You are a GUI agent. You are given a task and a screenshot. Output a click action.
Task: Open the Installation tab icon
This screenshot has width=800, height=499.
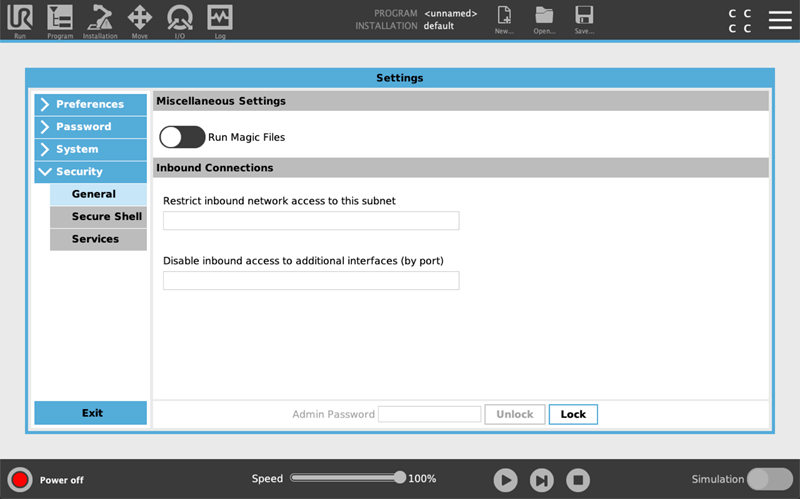[99, 18]
